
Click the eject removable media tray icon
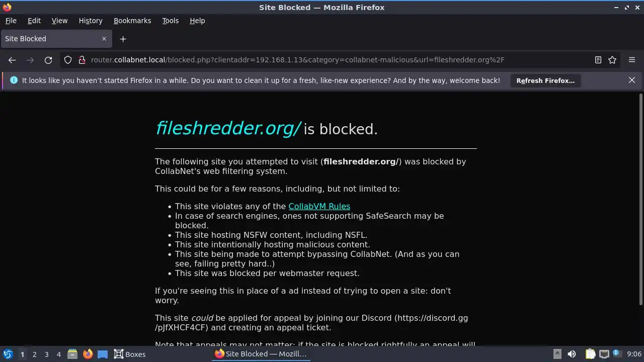[557, 354]
